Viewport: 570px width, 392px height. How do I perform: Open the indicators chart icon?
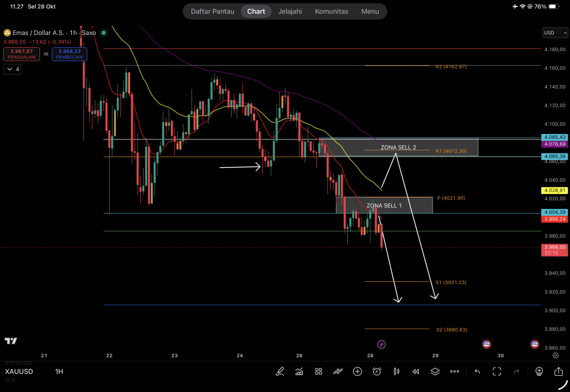pyautogui.click(x=299, y=371)
